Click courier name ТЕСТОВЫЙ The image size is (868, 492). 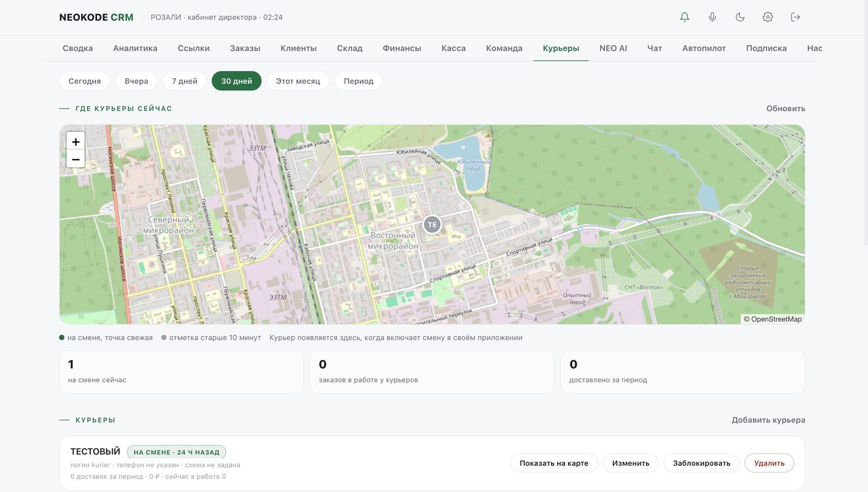click(95, 451)
